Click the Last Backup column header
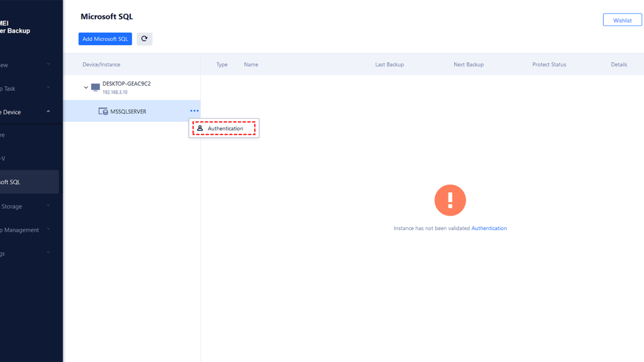The height and width of the screenshot is (362, 644). (x=390, y=64)
